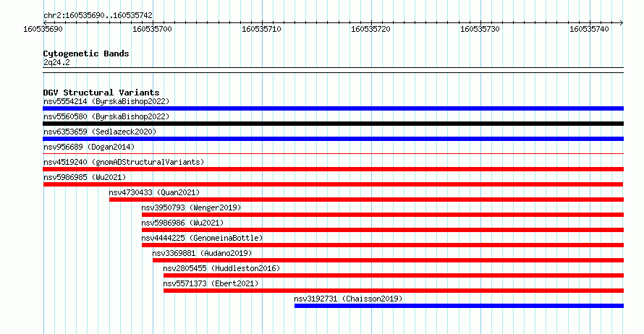Select the black bar of nsv5560580
Viewport: 644px width, 334px height.
(333, 124)
